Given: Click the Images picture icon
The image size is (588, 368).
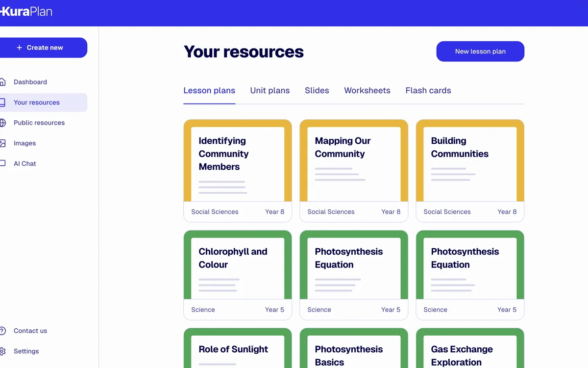Looking at the screenshot, I should 2,143.
